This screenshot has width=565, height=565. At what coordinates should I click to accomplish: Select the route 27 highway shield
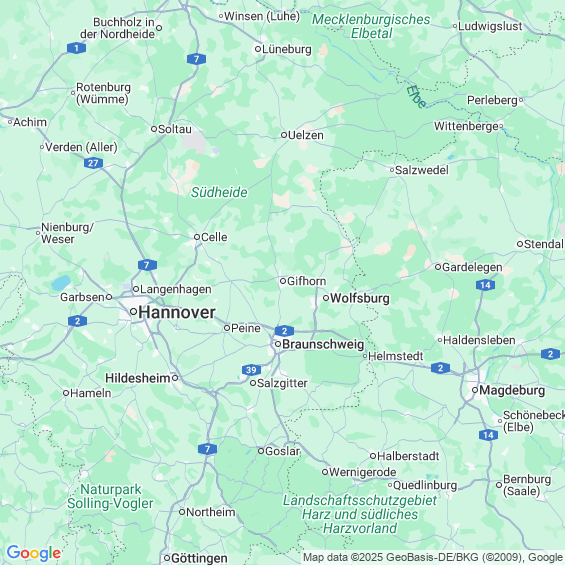pyautogui.click(x=93, y=163)
